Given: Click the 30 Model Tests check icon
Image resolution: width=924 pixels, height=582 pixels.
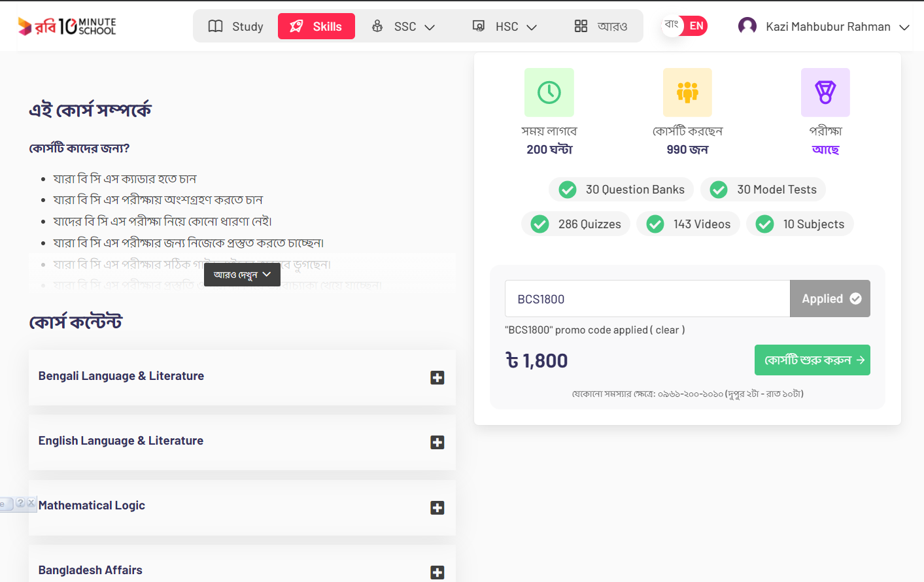Looking at the screenshot, I should 719,190.
